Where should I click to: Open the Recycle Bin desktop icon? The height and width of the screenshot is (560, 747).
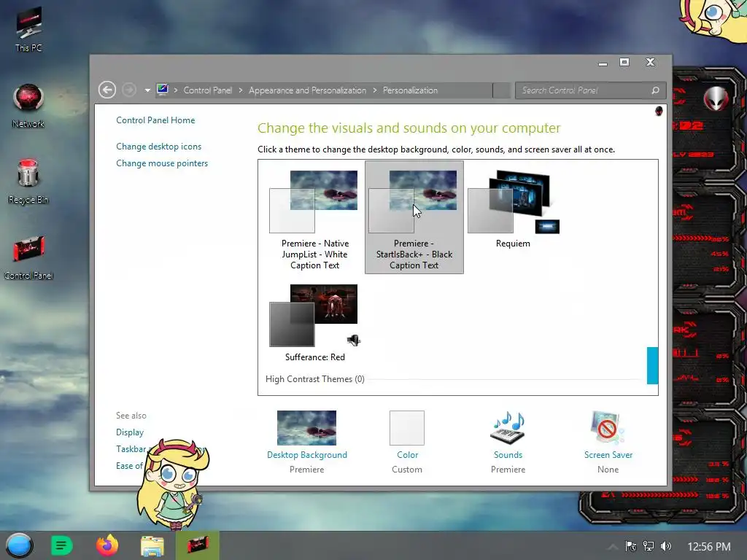28,181
